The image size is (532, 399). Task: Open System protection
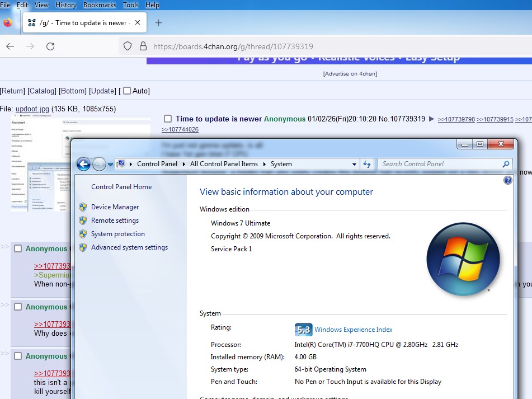(x=117, y=234)
